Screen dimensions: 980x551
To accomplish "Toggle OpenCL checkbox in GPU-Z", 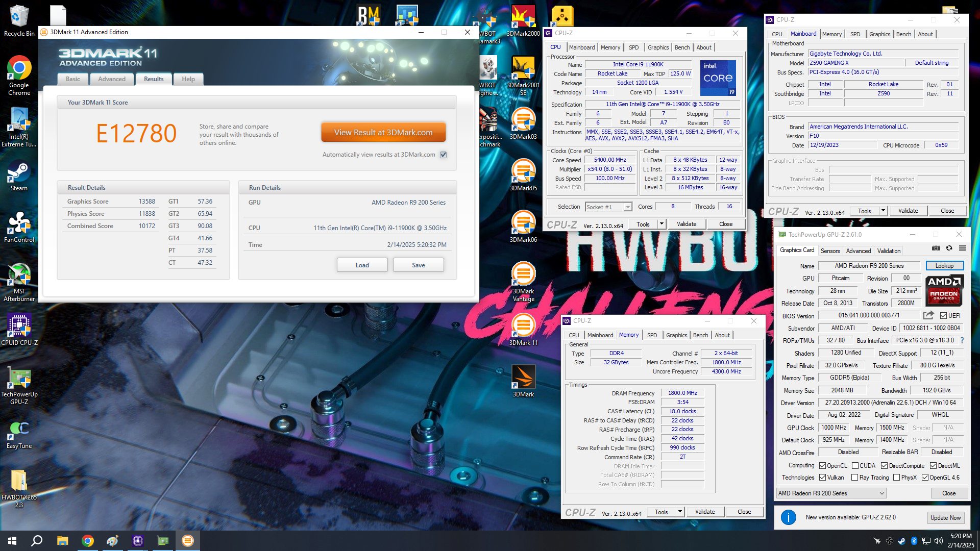I will click(822, 466).
